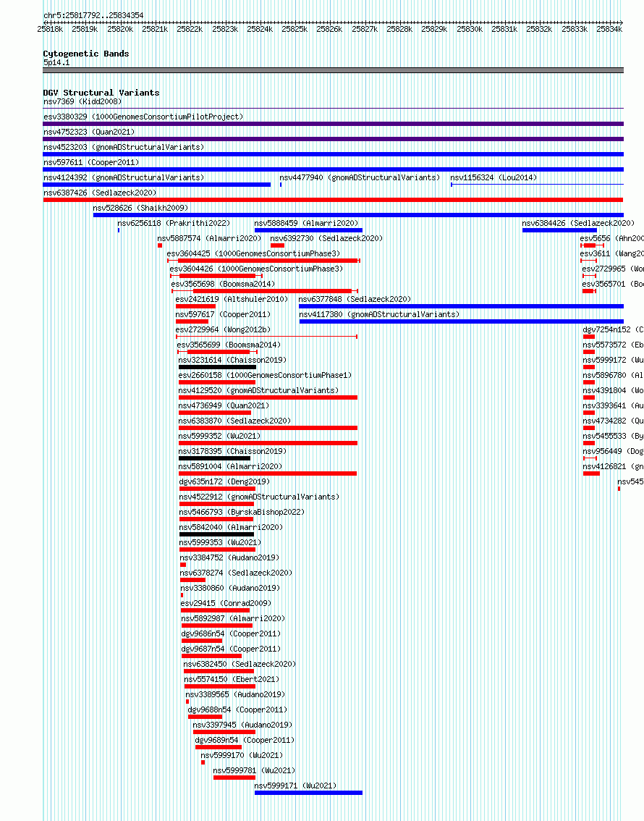Select nsv5887574 (Almarri2020) variant
The height and width of the screenshot is (821, 644).
209,238
